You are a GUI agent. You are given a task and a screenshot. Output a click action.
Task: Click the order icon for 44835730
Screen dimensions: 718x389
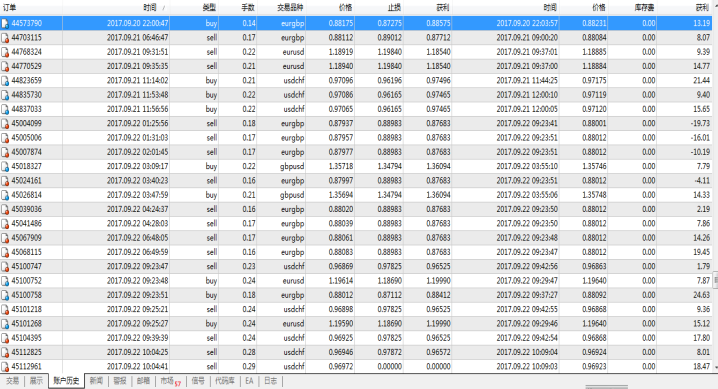pos(5,95)
